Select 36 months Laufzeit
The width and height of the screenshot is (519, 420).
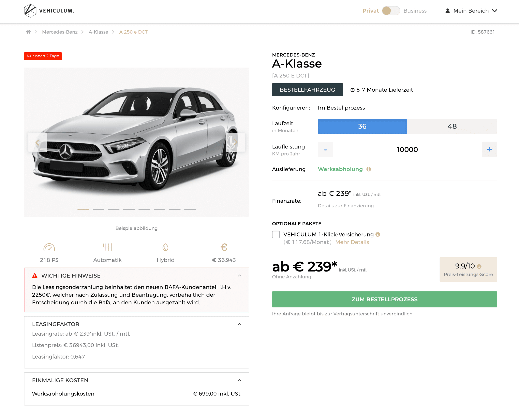(x=362, y=126)
